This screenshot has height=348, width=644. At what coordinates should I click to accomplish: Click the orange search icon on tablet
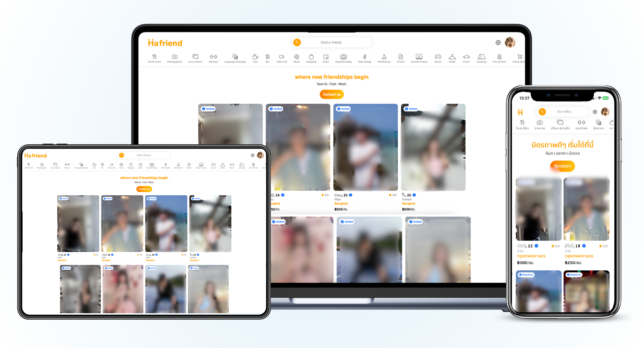point(121,155)
